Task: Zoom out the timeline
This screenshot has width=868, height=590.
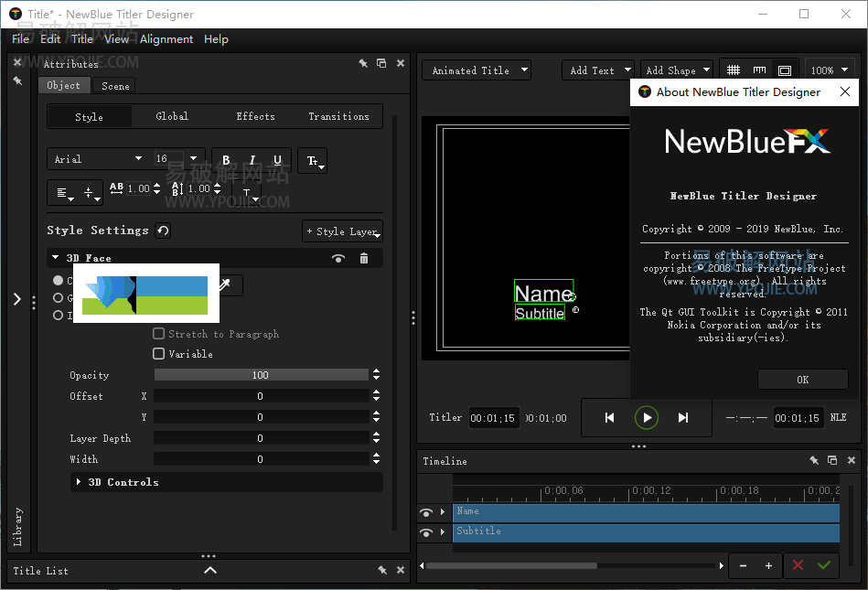Action: coord(743,565)
